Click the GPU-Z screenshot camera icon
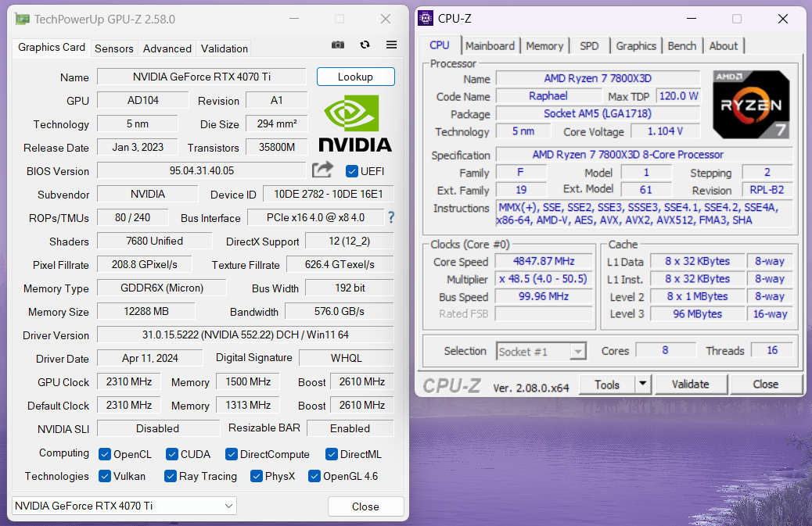Image resolution: width=812 pixels, height=526 pixels. (x=338, y=45)
